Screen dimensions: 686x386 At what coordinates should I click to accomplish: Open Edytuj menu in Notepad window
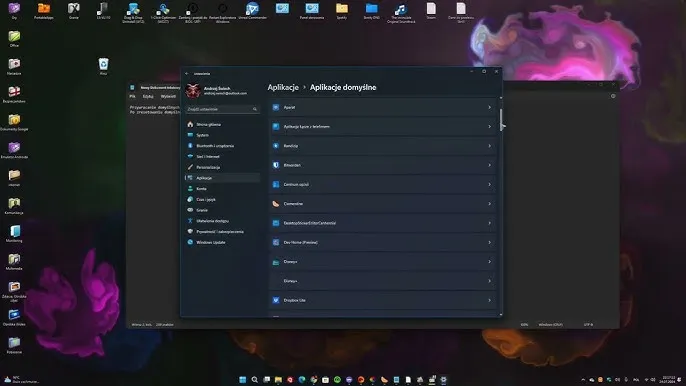[148, 96]
